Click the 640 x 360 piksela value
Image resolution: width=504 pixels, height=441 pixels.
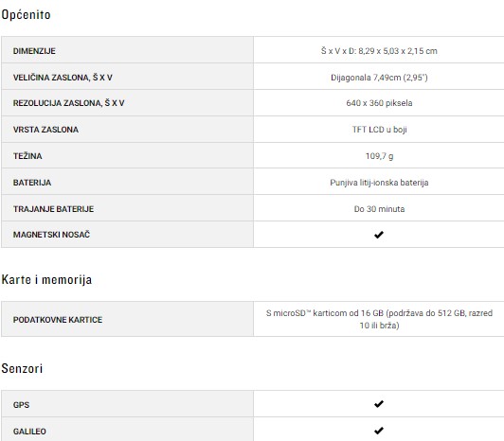(379, 103)
